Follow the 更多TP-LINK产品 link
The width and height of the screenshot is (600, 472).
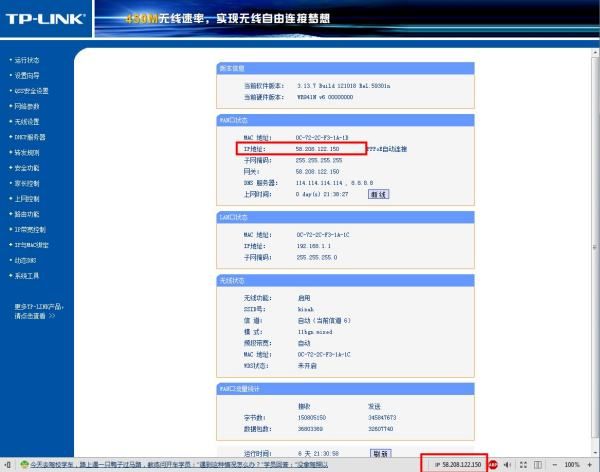tap(39, 311)
